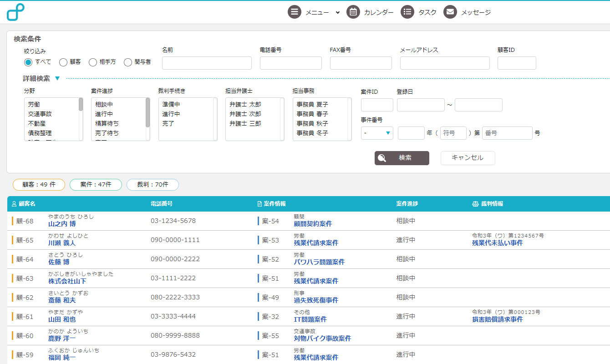Expand the メニュー dropdown arrow
Screen dimensions: 610x364
click(x=338, y=13)
